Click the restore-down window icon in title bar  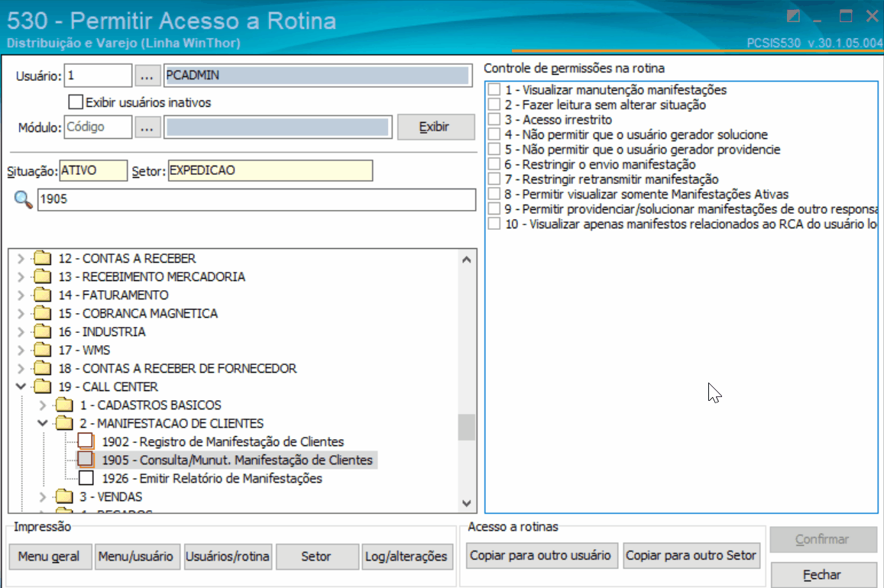pyautogui.click(x=793, y=16)
